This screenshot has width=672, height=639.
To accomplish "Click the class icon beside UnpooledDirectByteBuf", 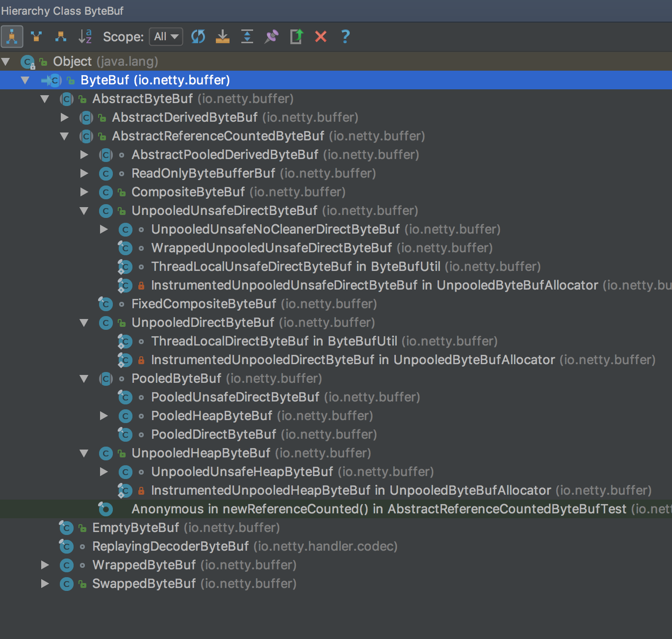I will 105,322.
